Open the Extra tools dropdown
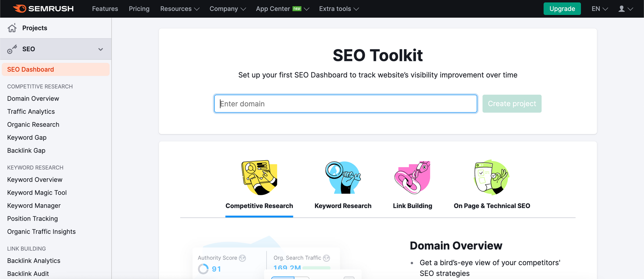644x279 pixels. coord(339,9)
